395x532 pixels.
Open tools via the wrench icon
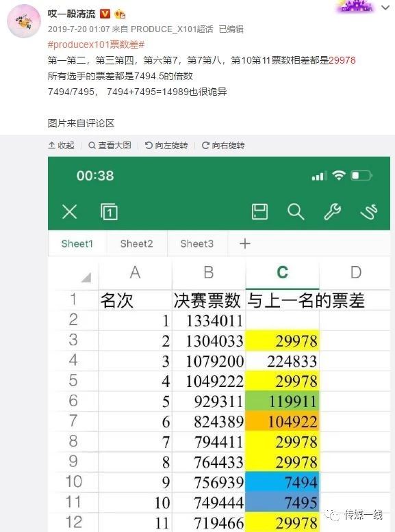332,212
